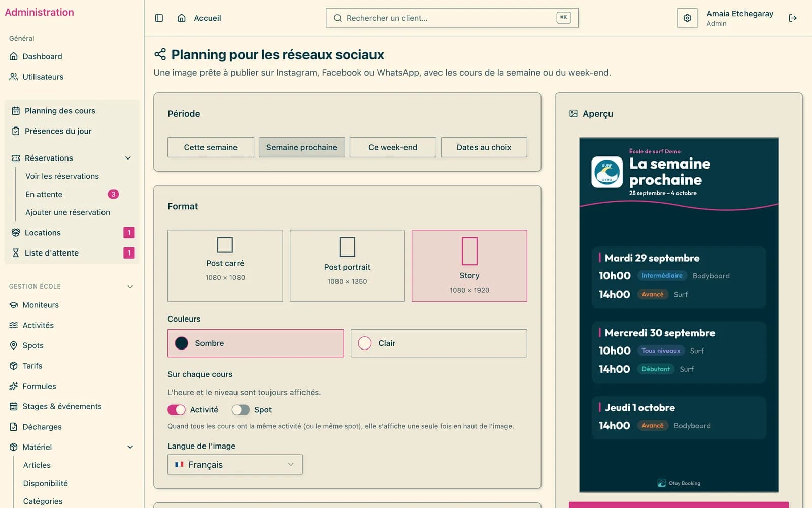Open Présences du jour
The height and width of the screenshot is (508, 812).
point(72,131)
